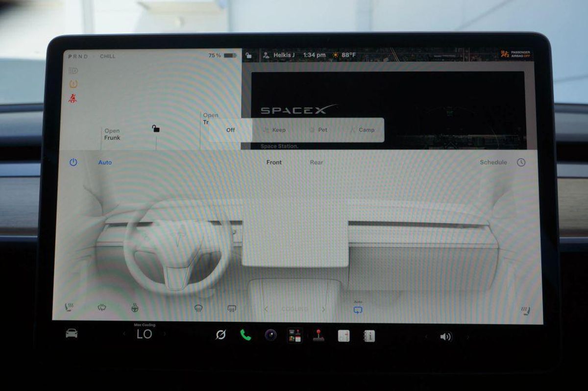Tap left chevron next to COOLING

(x=266, y=309)
